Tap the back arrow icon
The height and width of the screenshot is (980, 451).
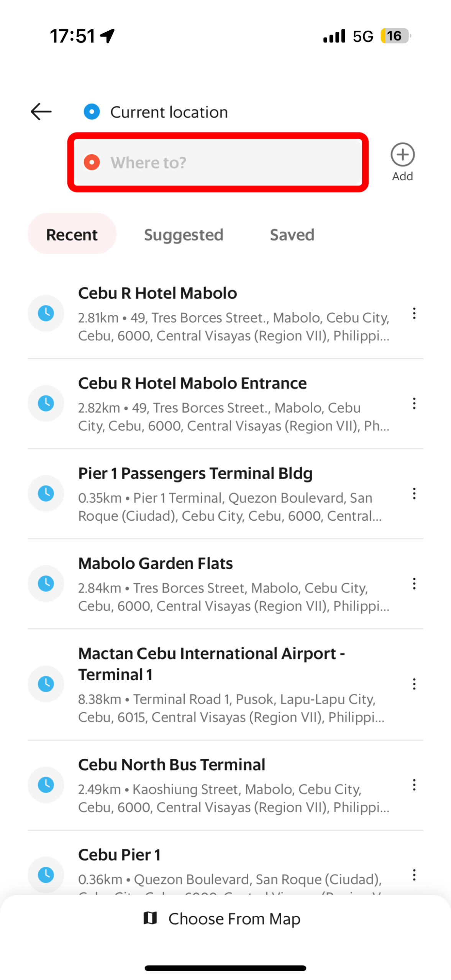pyautogui.click(x=41, y=112)
